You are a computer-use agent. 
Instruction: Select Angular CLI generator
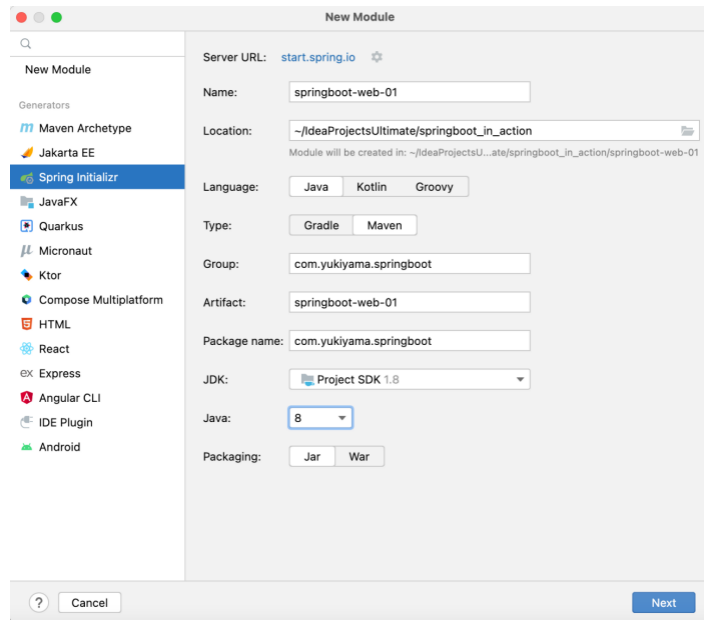(97, 398)
